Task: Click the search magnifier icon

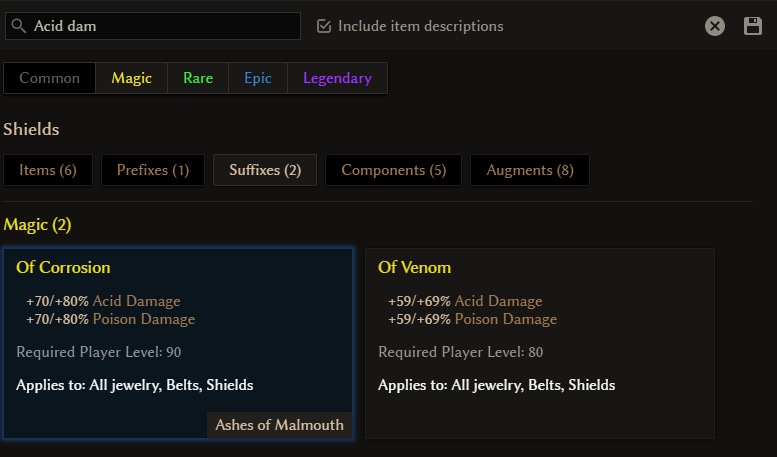Action: [18, 26]
